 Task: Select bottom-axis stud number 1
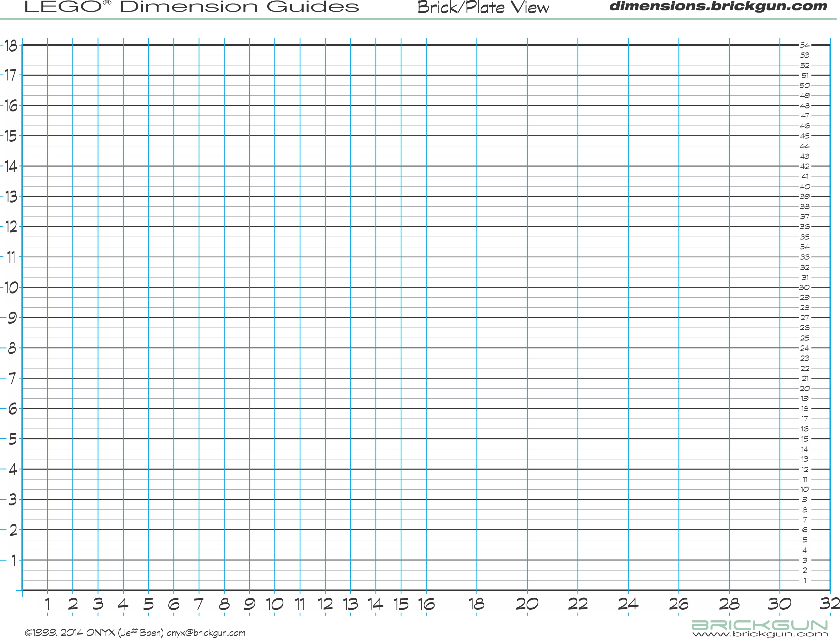point(48,604)
